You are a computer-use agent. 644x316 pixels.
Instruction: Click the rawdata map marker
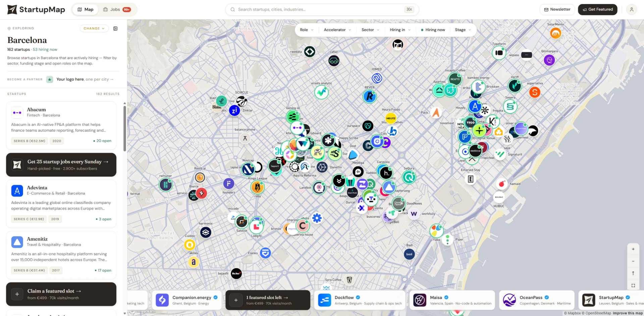(310, 52)
